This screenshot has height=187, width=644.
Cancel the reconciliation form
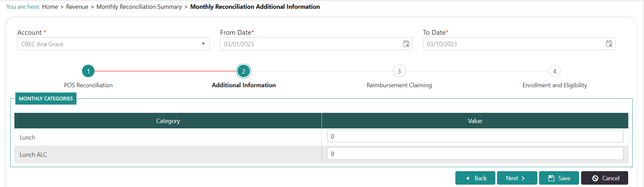pos(604,178)
